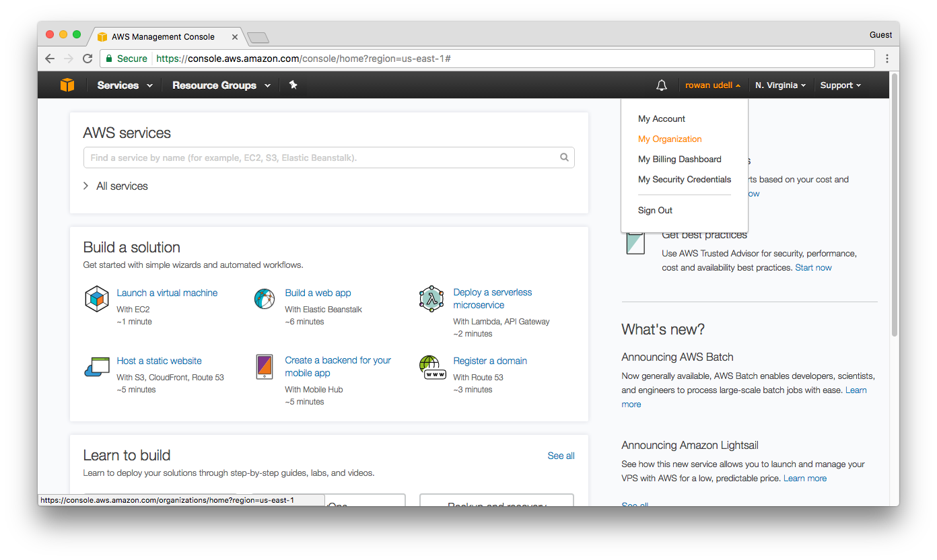This screenshot has width=937, height=560.
Task: Click Host a static website link
Action: pos(159,361)
